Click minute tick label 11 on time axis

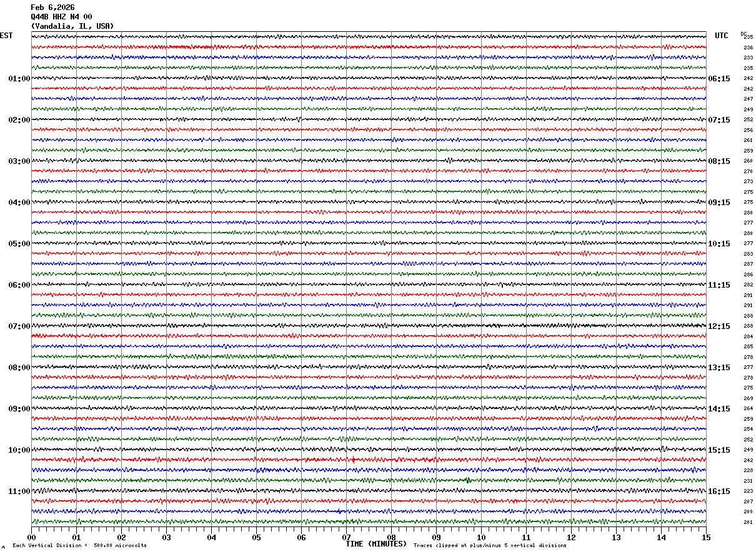tap(526, 537)
